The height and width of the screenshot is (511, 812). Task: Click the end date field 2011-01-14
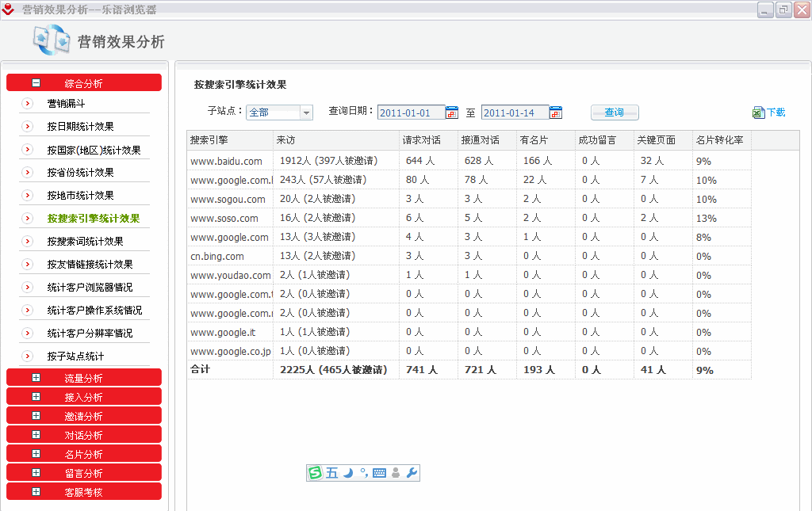pyautogui.click(x=515, y=112)
